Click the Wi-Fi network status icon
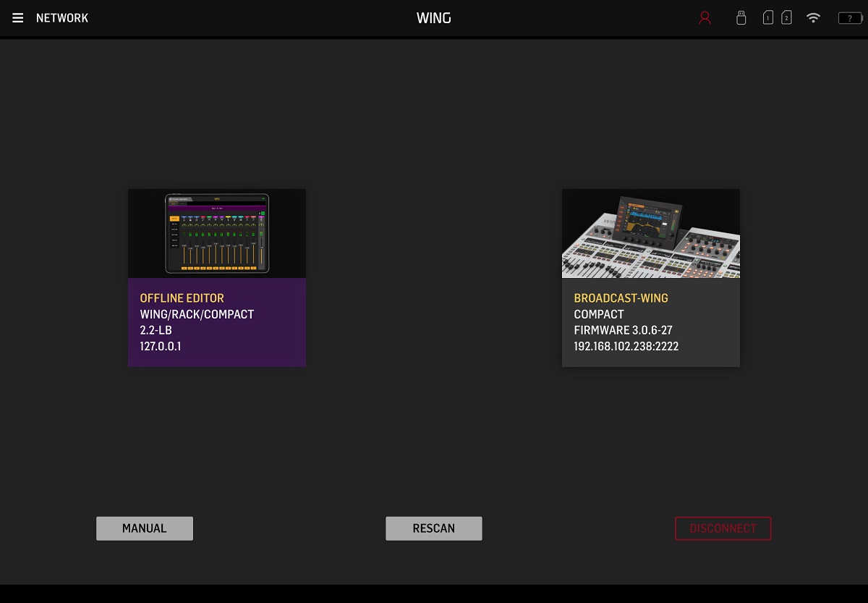Screen dimensions: 868x603 [814, 18]
